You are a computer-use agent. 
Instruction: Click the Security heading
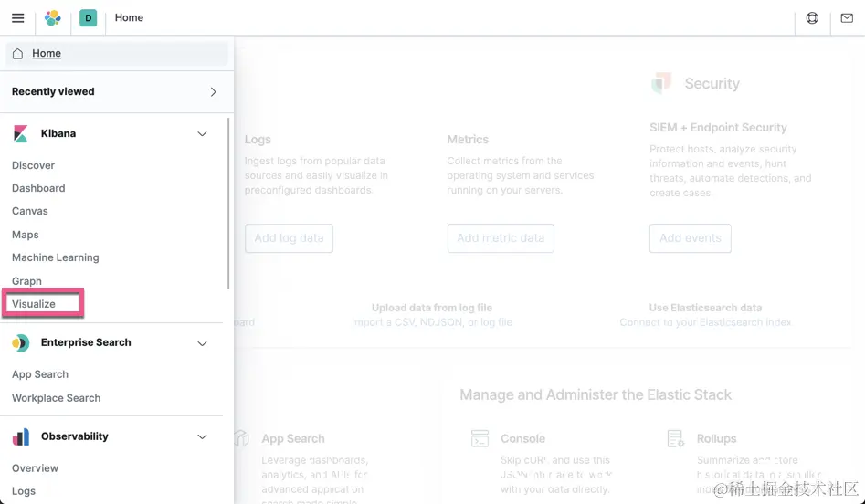coord(712,83)
